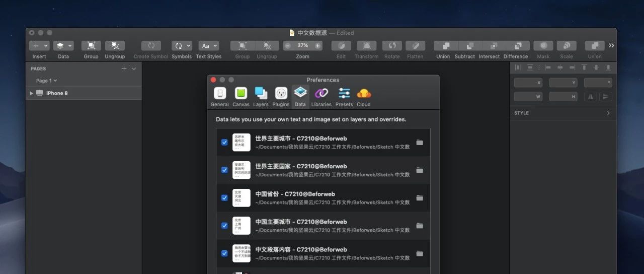Expand the Style section chevron
This screenshot has height=274, width=644.
(x=608, y=113)
